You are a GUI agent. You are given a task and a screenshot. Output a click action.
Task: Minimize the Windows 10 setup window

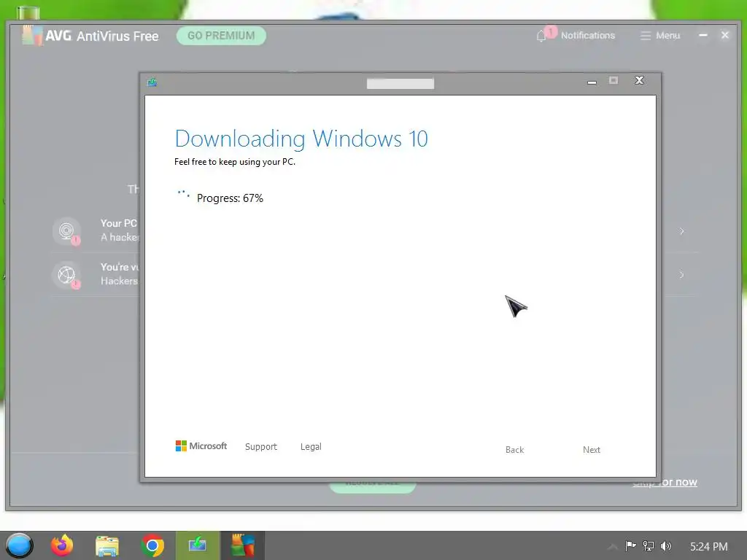click(x=592, y=82)
